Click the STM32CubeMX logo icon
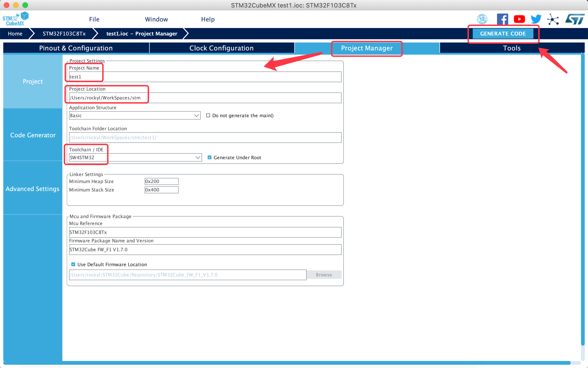This screenshot has height=368, width=588. tap(15, 19)
